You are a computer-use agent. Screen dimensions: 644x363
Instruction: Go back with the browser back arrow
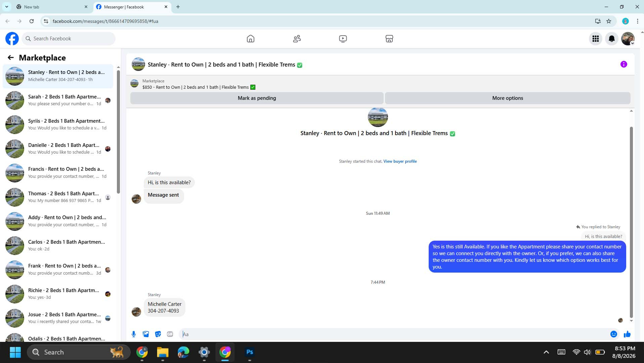(x=7, y=21)
